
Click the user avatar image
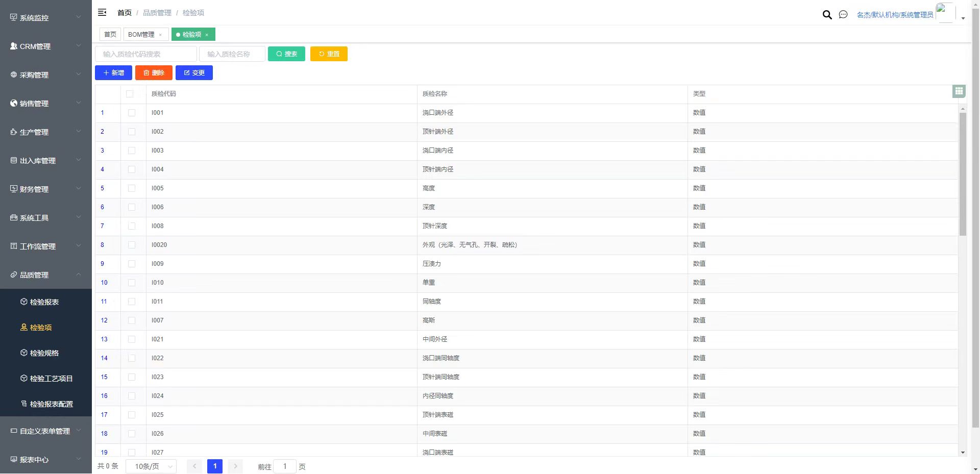click(x=945, y=13)
